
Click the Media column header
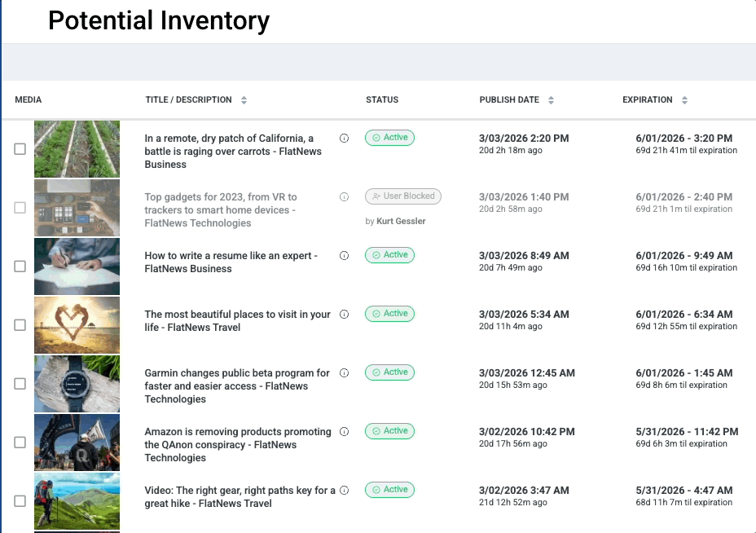point(29,100)
